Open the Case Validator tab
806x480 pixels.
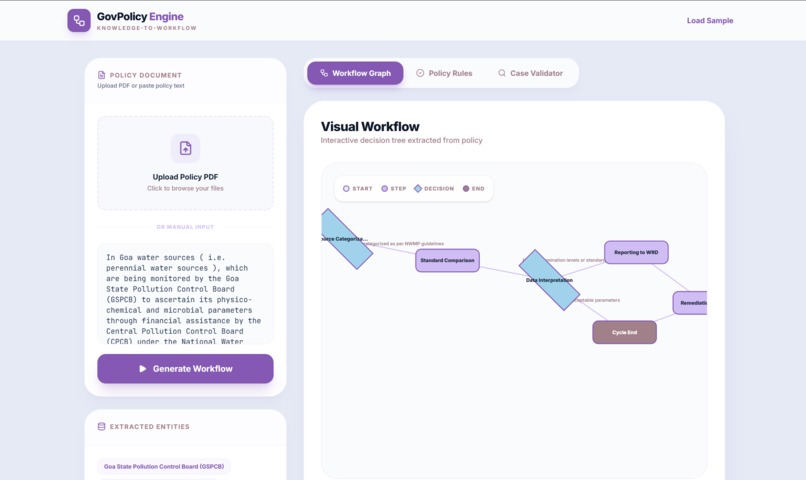pyautogui.click(x=530, y=73)
